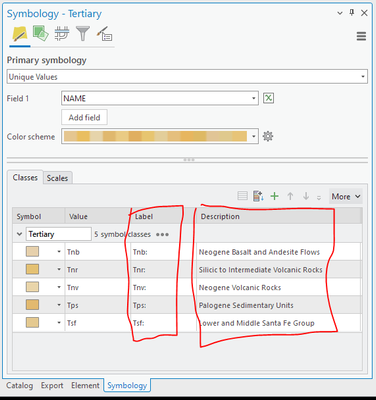Open the Advanced symbology options icon
The height and width of the screenshot is (400, 376).
coord(104,34)
